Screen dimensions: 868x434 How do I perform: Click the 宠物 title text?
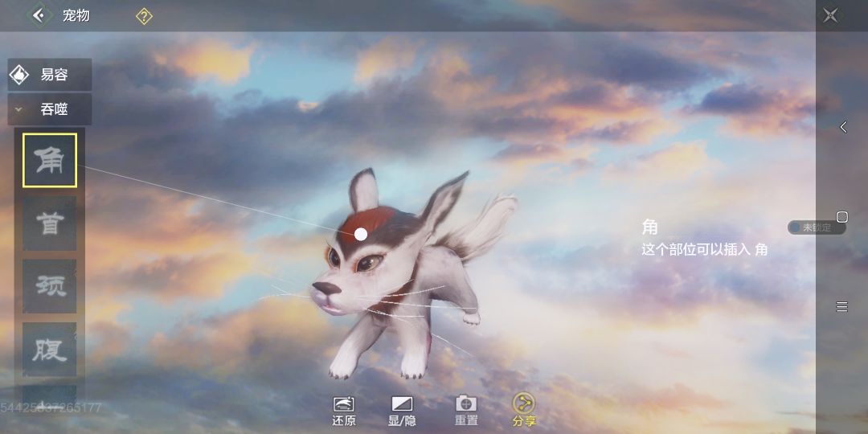pos(76,15)
